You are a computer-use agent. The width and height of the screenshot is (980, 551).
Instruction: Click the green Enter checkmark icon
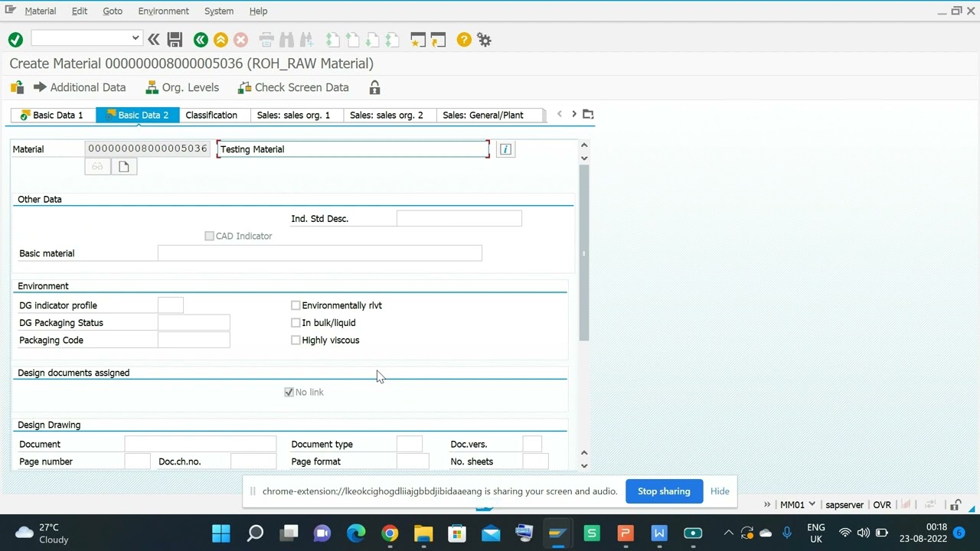pos(15,40)
